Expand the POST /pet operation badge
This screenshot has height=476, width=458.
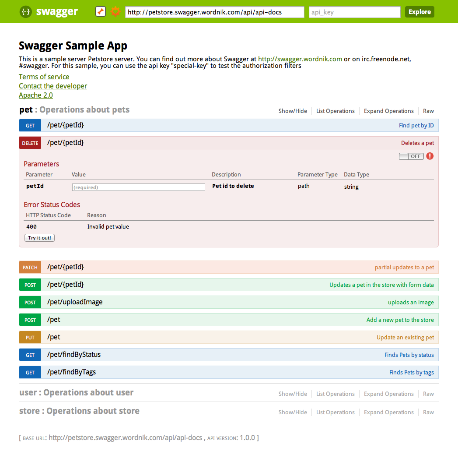30,320
